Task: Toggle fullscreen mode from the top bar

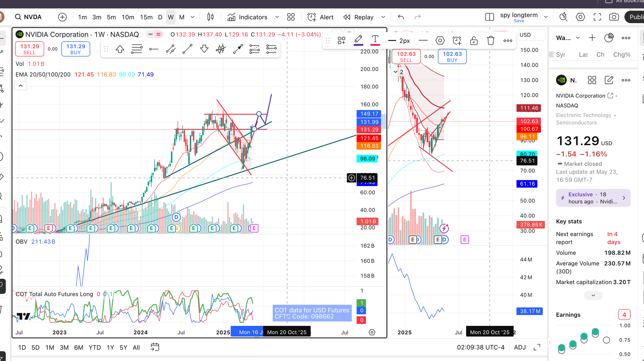Action: pyautogui.click(x=597, y=17)
